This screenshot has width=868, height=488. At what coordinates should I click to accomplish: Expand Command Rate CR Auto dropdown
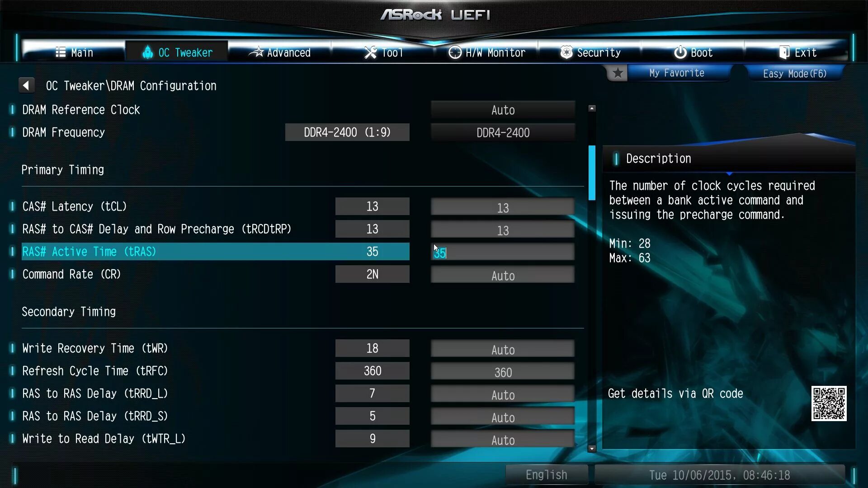(x=503, y=275)
